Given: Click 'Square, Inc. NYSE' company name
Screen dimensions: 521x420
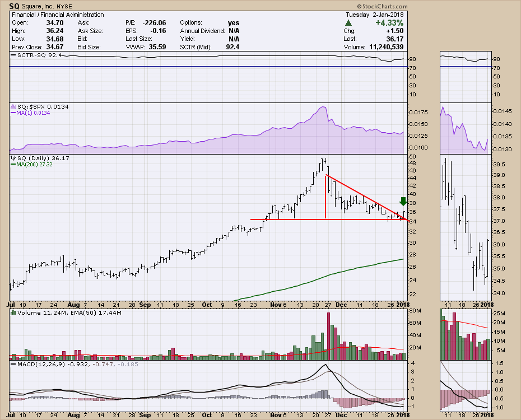Looking at the screenshot, I should pos(46,6).
